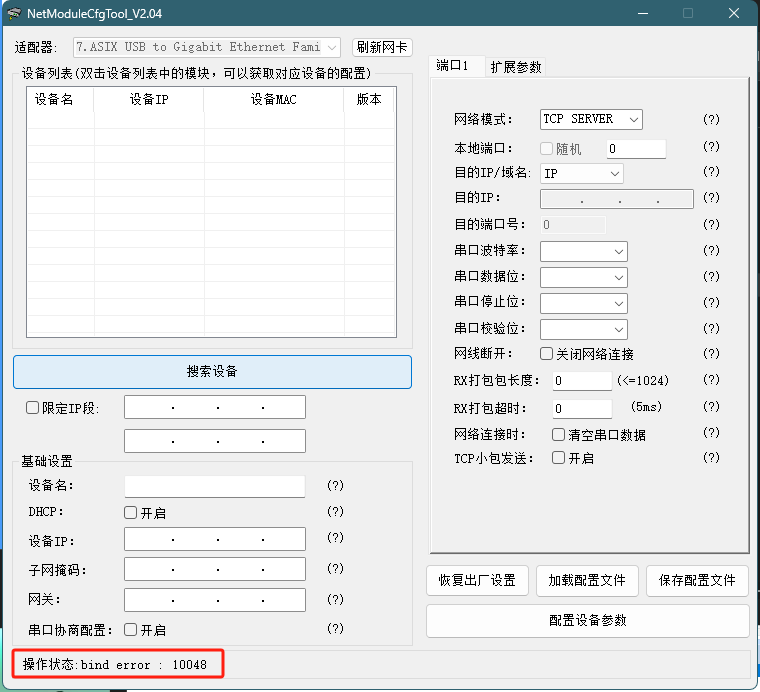This screenshot has width=760, height=692.
Task: Open help (?) for DHCP
Action: pyautogui.click(x=335, y=512)
